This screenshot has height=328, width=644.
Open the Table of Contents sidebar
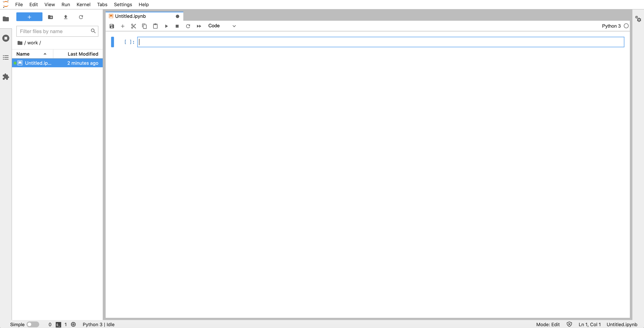click(6, 58)
